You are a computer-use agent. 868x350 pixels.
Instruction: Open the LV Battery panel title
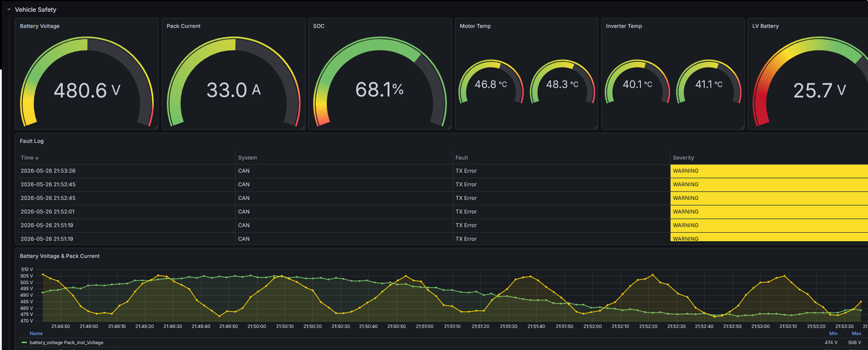[x=766, y=26]
